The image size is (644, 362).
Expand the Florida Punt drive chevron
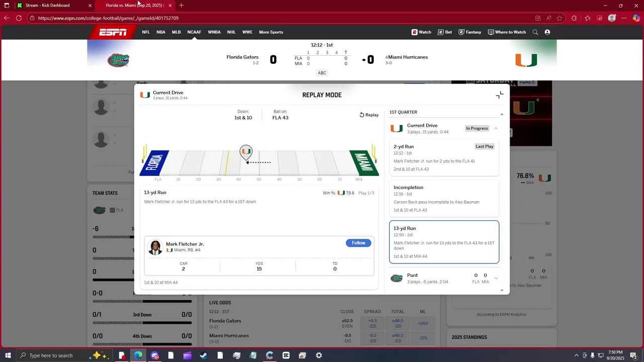496,278
